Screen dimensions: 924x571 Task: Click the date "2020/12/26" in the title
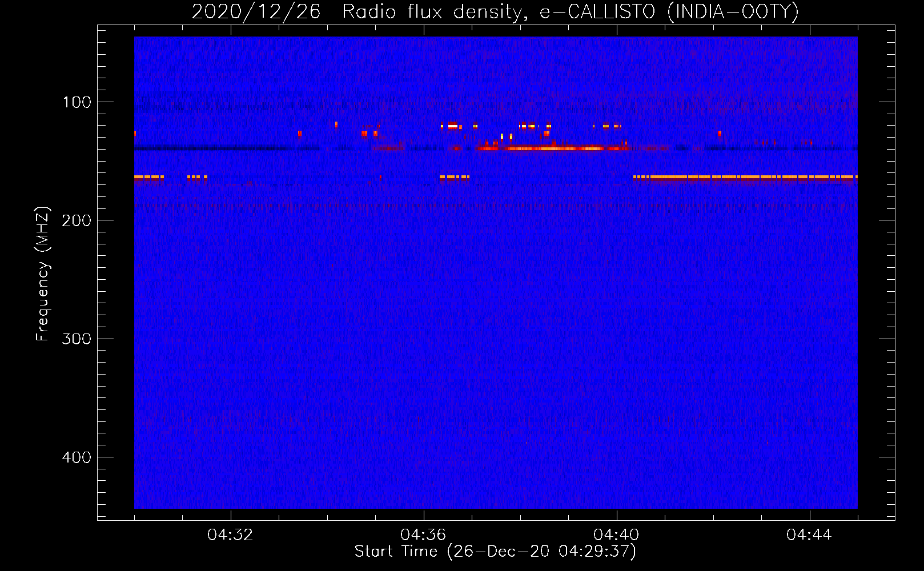(x=256, y=12)
